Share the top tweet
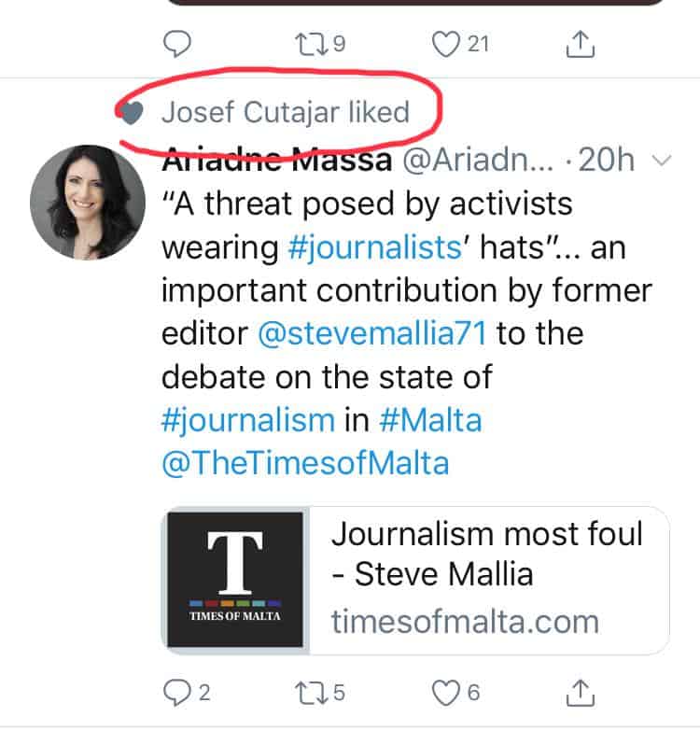The image size is (700, 731). pyautogui.click(x=581, y=43)
